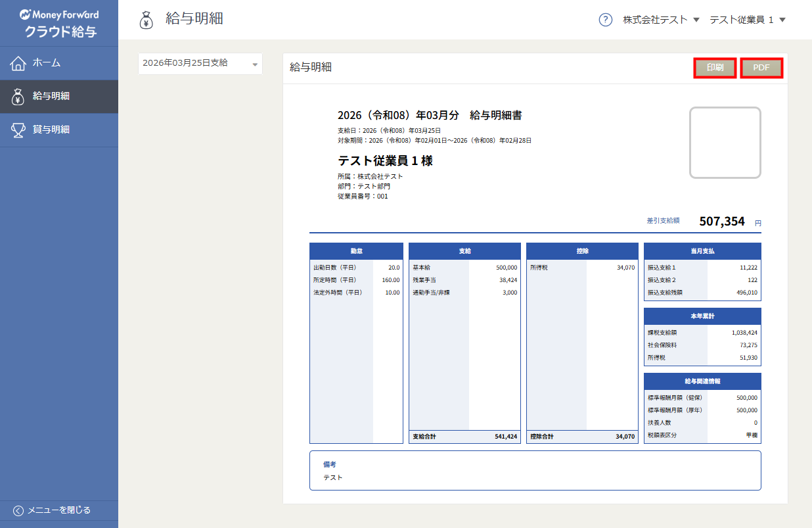The image size is (812, 528).
Task: Select the ホーム label in the sidebar menu
Action: (47, 63)
